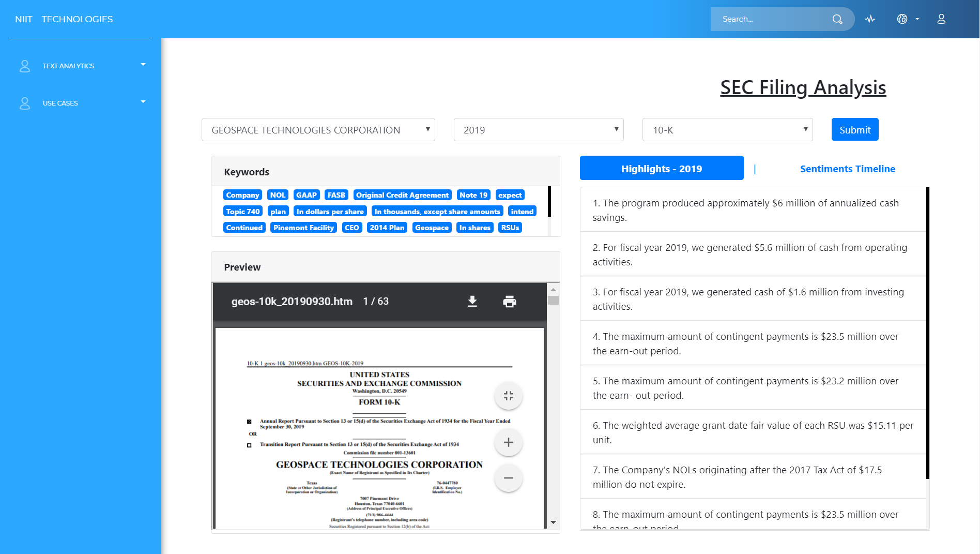Screen dimensions: 980x554
Task: Zoom in on the document preview
Action: point(508,442)
